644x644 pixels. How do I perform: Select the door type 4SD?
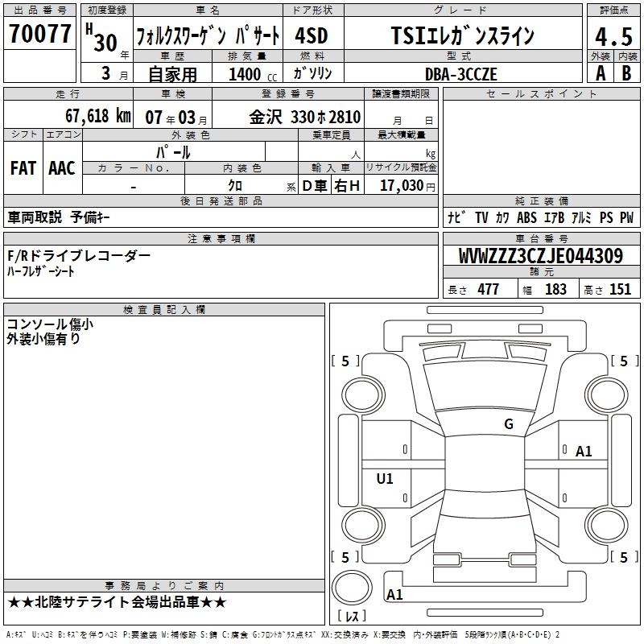click(x=312, y=35)
